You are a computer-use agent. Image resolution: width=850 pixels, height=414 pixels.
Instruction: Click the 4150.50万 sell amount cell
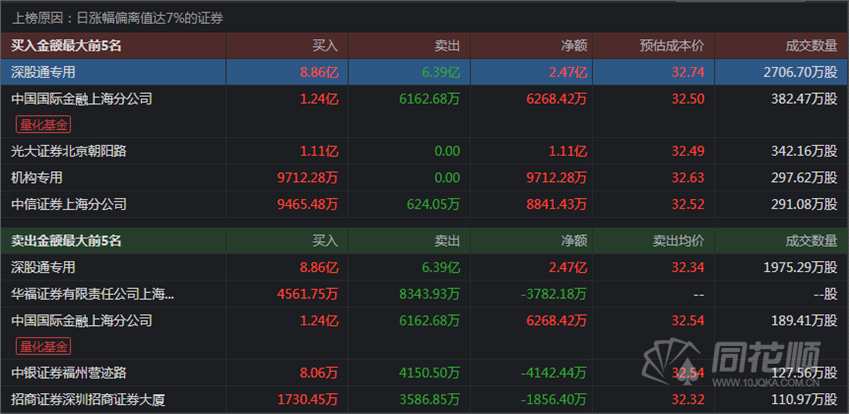click(429, 373)
